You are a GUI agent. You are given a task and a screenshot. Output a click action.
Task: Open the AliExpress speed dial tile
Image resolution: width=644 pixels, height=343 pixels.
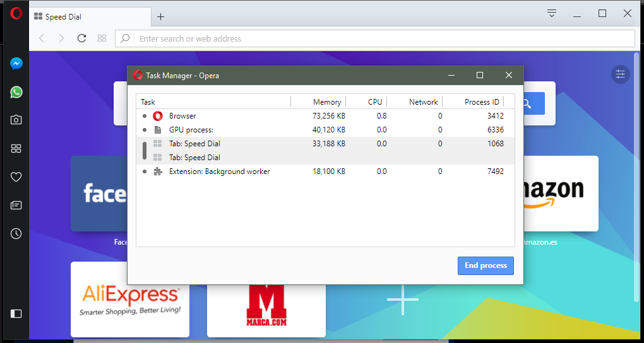click(x=130, y=299)
